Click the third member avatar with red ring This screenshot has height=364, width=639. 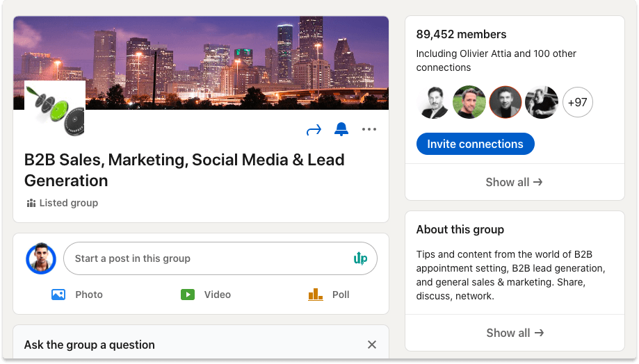[505, 103]
